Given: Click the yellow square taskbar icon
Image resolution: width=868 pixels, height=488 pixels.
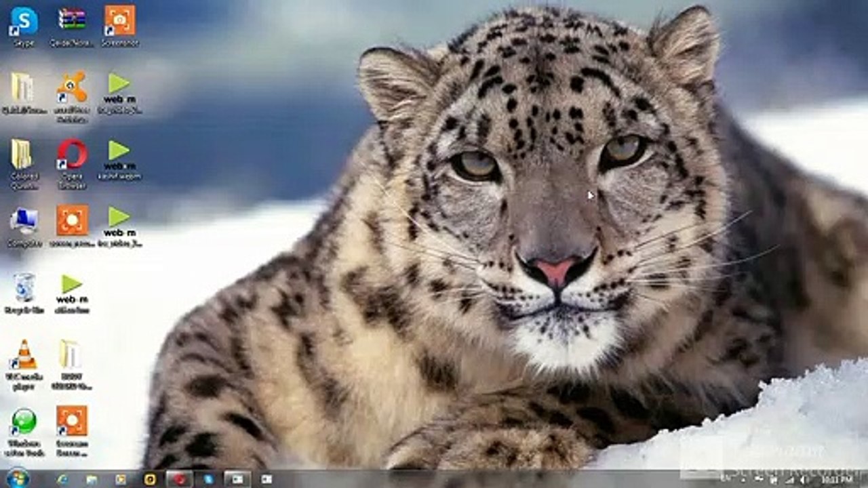Looking at the screenshot, I should [x=150, y=479].
